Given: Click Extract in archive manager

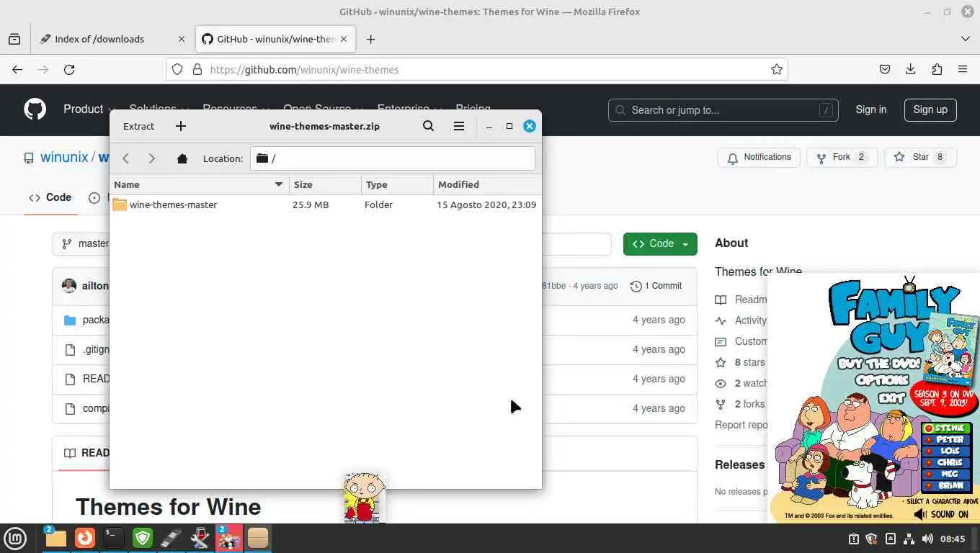Looking at the screenshot, I should tap(139, 126).
